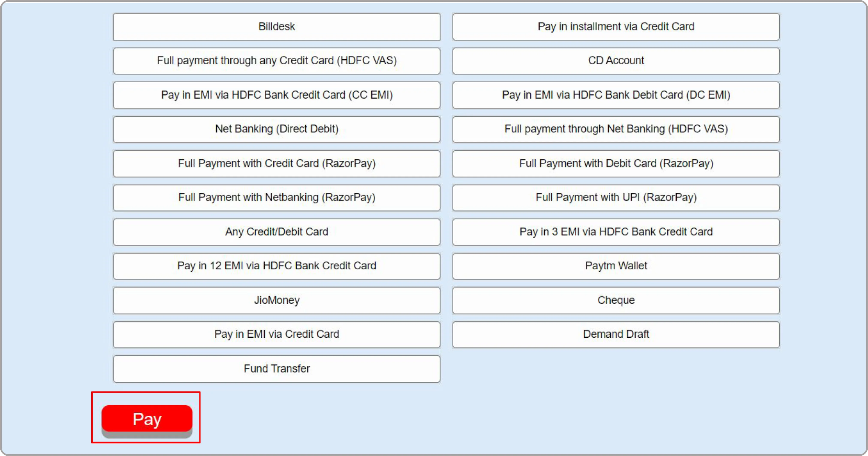Pick Full Payment with Debit Card (RazorPay)
Screen dimensions: 868x456
[x=616, y=164]
